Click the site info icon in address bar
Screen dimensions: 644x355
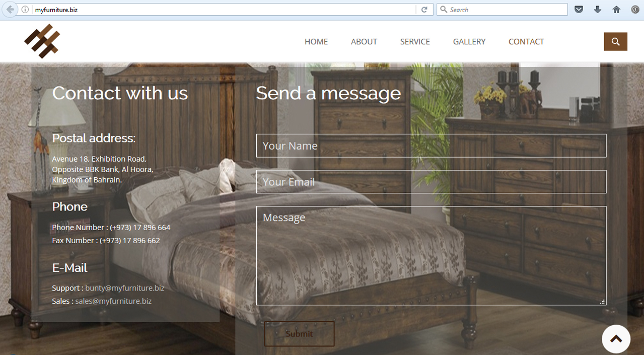[25, 10]
